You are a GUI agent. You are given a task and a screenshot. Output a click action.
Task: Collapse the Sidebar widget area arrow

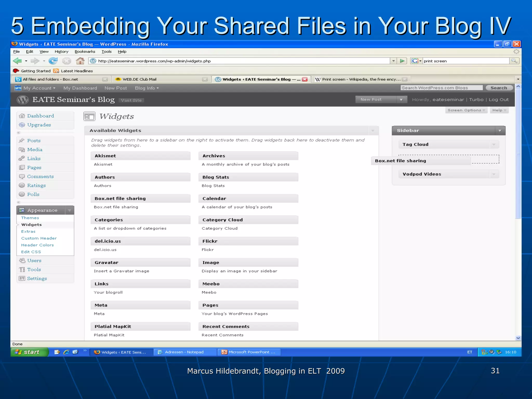point(500,131)
